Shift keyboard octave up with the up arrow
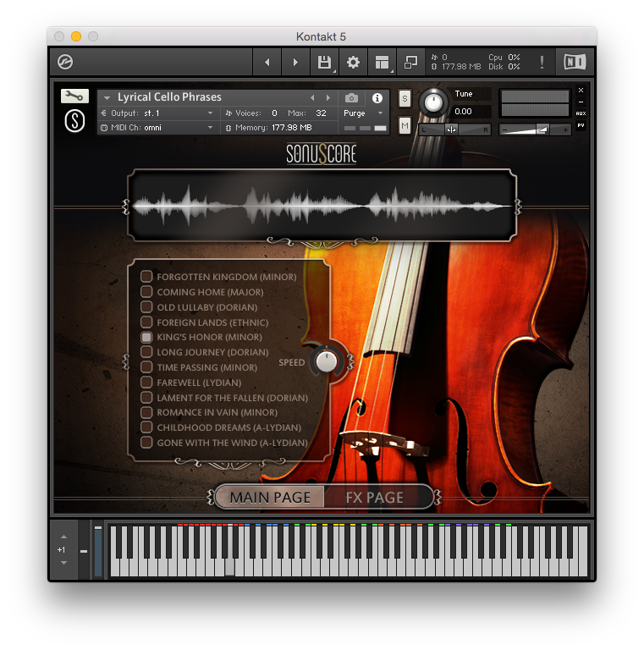The image size is (644, 650). tap(63, 537)
